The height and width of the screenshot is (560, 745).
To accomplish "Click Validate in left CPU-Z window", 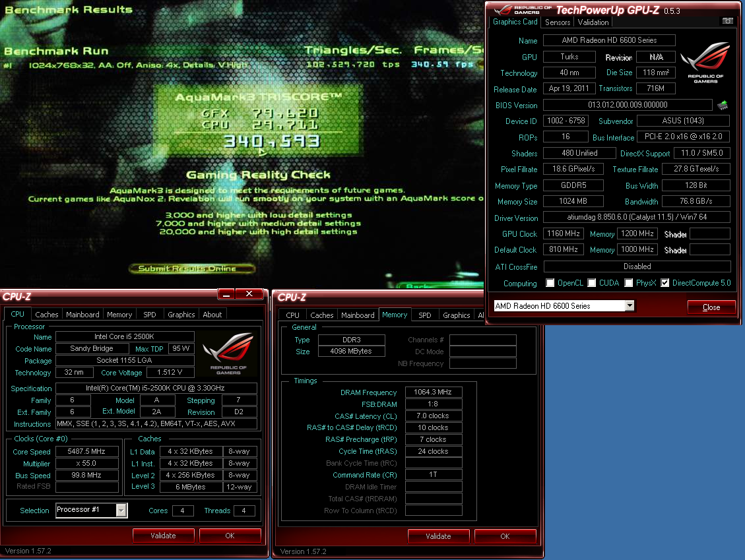I will (x=164, y=536).
